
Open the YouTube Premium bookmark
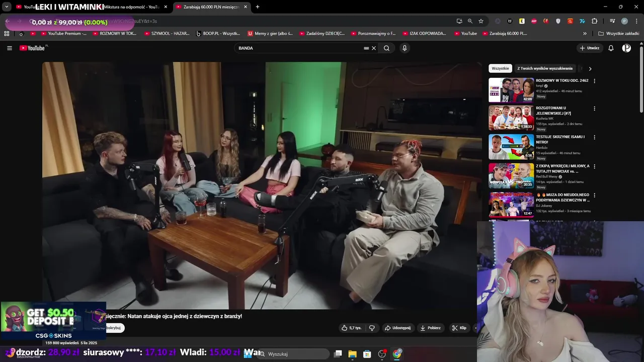pos(63,34)
